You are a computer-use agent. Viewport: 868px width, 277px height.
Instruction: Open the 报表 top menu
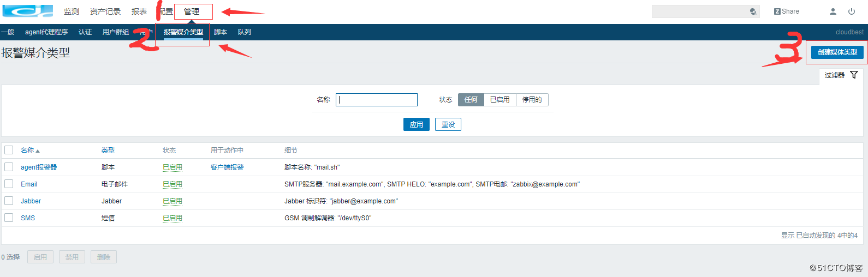(139, 11)
